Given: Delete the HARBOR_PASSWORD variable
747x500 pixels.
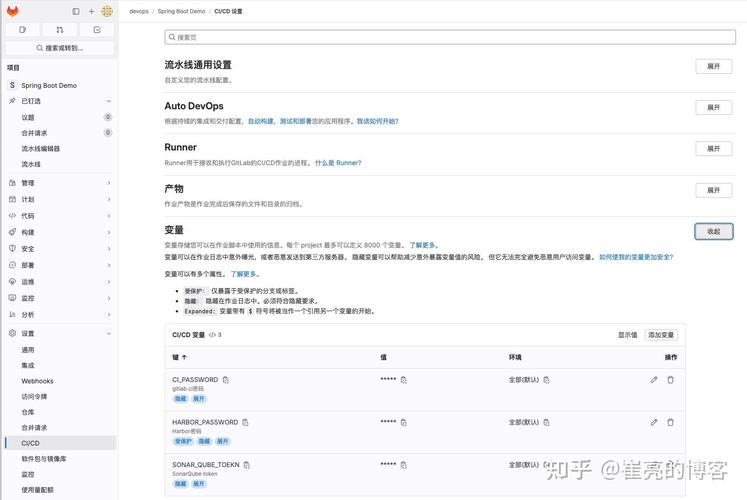Looking at the screenshot, I should [x=670, y=422].
